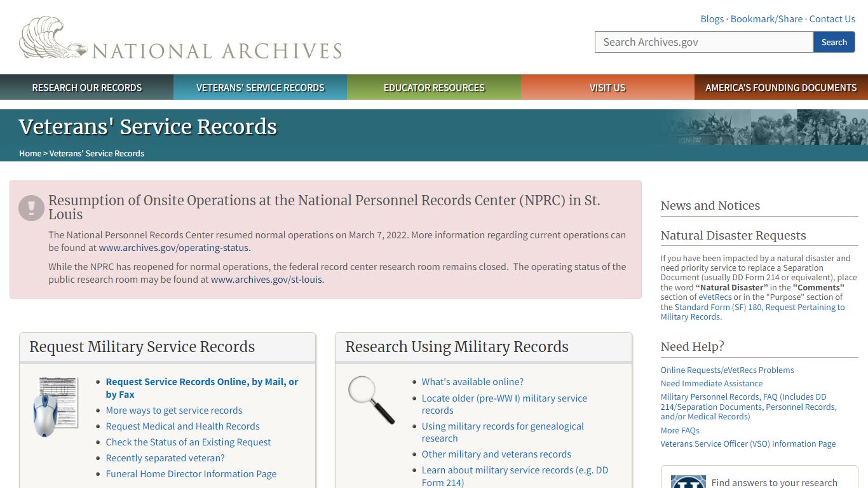Click the mouse and form document image

[x=55, y=407]
